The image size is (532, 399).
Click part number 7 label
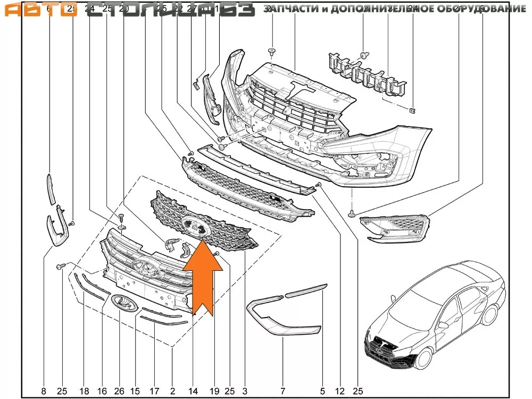pyautogui.click(x=282, y=392)
